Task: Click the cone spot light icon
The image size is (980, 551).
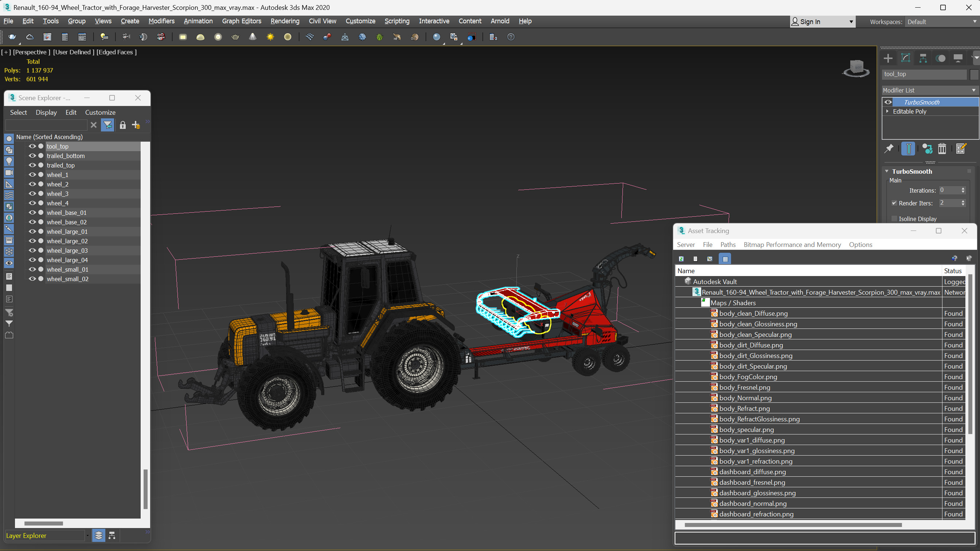Action: (253, 37)
